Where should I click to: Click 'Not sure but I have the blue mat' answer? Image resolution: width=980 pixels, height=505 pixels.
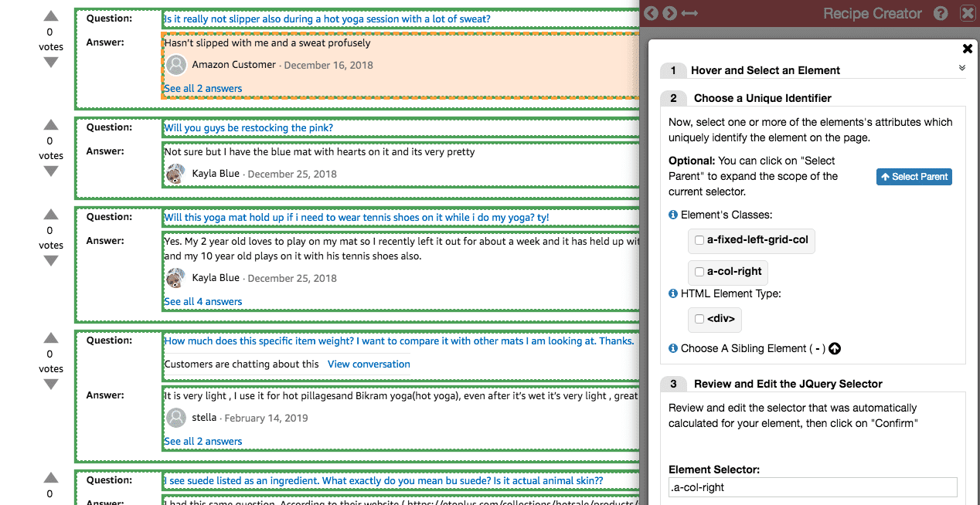[x=319, y=152]
